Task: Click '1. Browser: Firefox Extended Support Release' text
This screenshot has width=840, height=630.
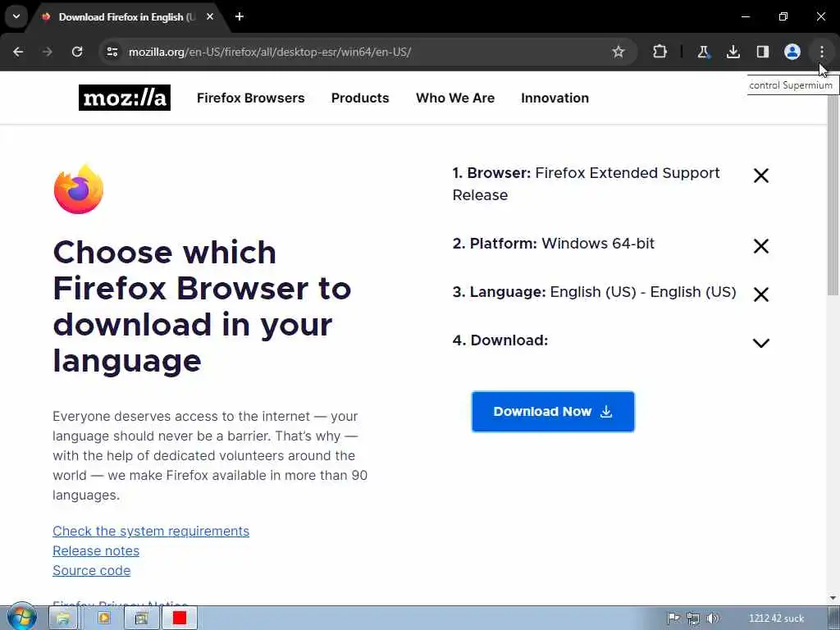Action: point(586,184)
